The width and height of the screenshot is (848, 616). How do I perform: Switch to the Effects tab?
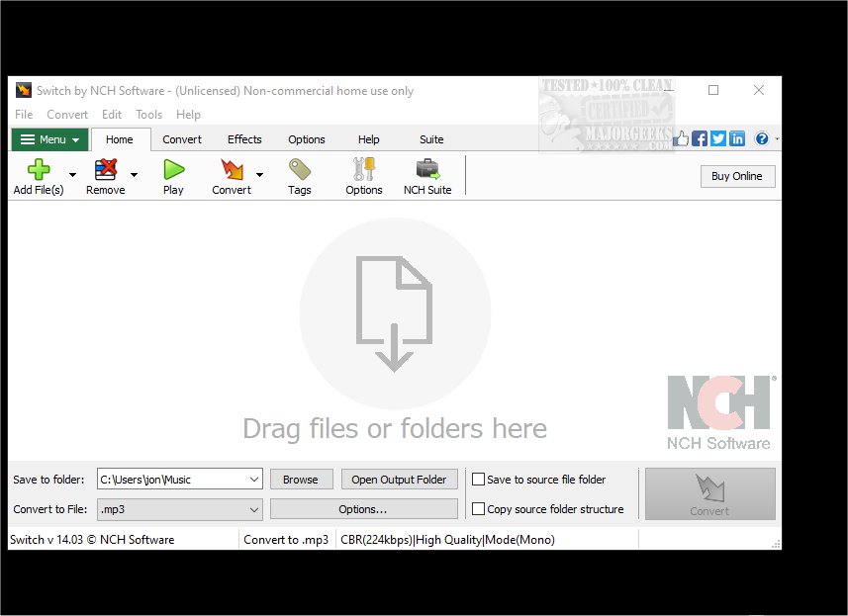(x=244, y=139)
